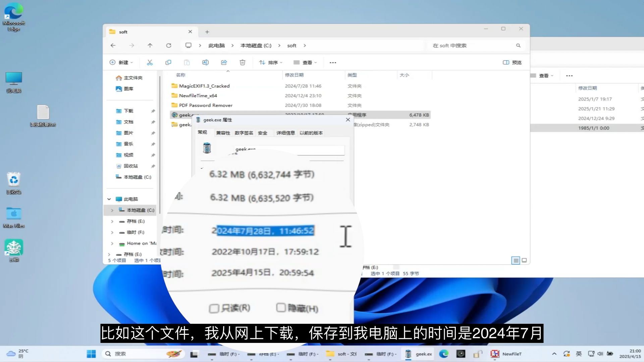Open NewFileTime app in taskbar
This screenshot has height=362, width=644.
point(506,354)
